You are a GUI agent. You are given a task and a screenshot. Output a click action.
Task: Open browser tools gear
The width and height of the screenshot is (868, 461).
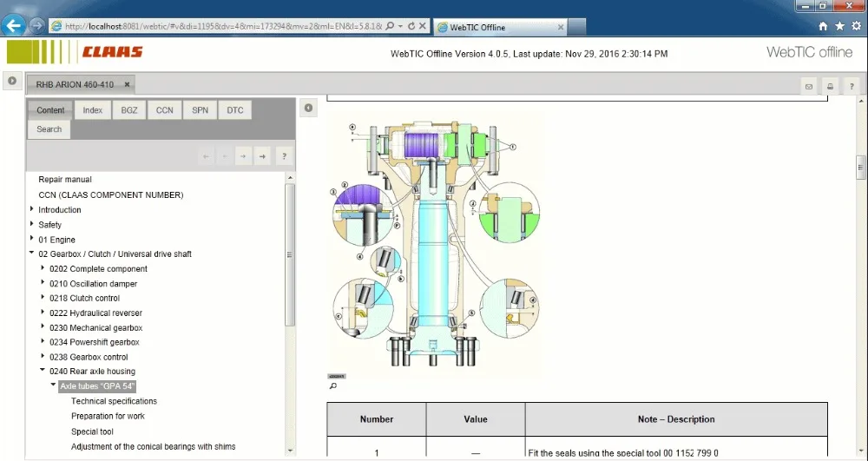857,27
